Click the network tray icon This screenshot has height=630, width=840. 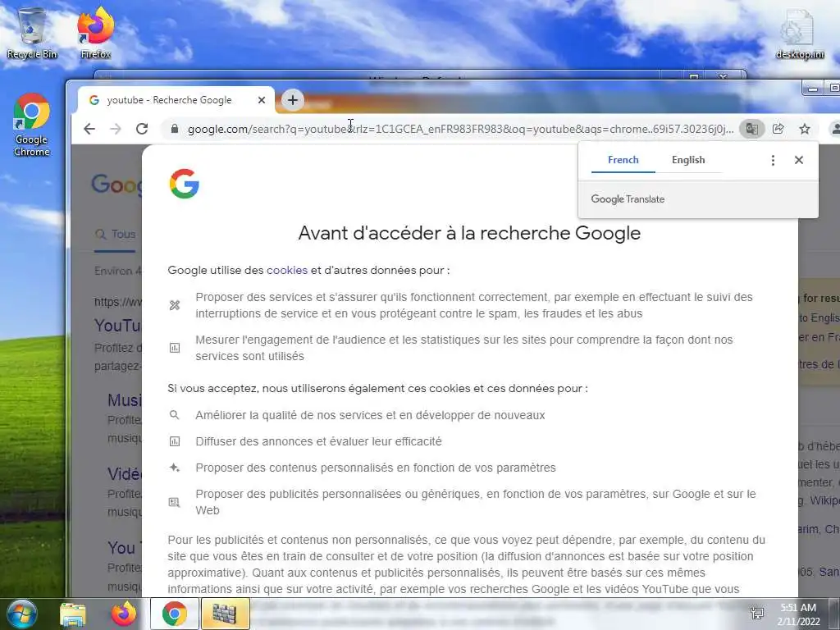tap(757, 614)
